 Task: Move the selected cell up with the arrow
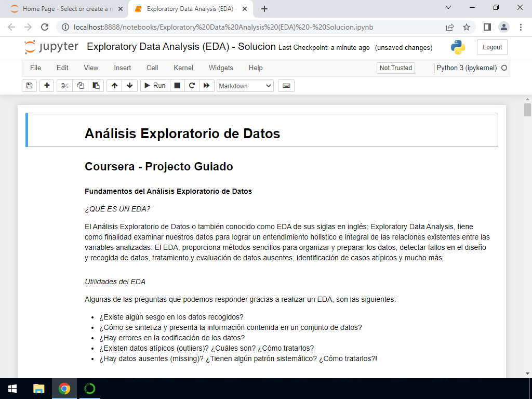point(115,86)
